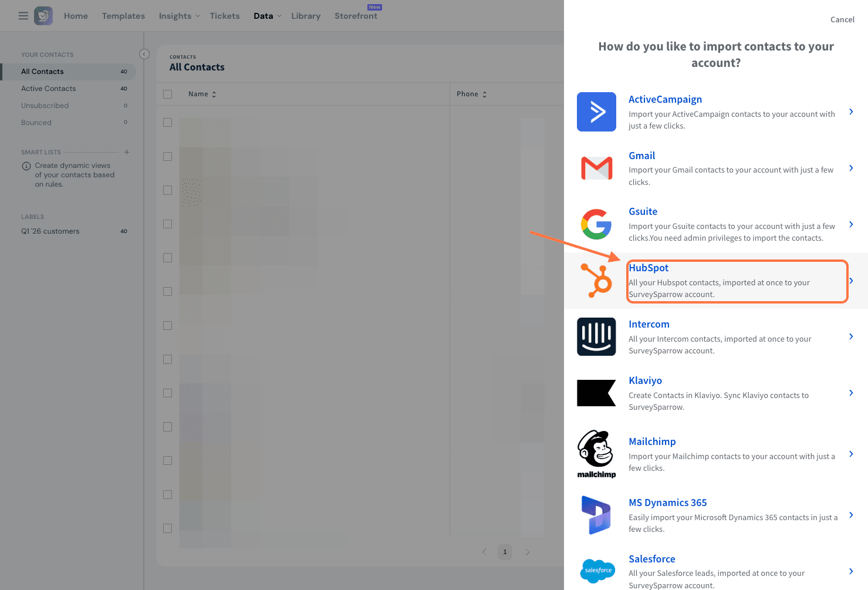This screenshot has width=868, height=590.
Task: Open the hamburger menu icon
Action: pos(23,16)
